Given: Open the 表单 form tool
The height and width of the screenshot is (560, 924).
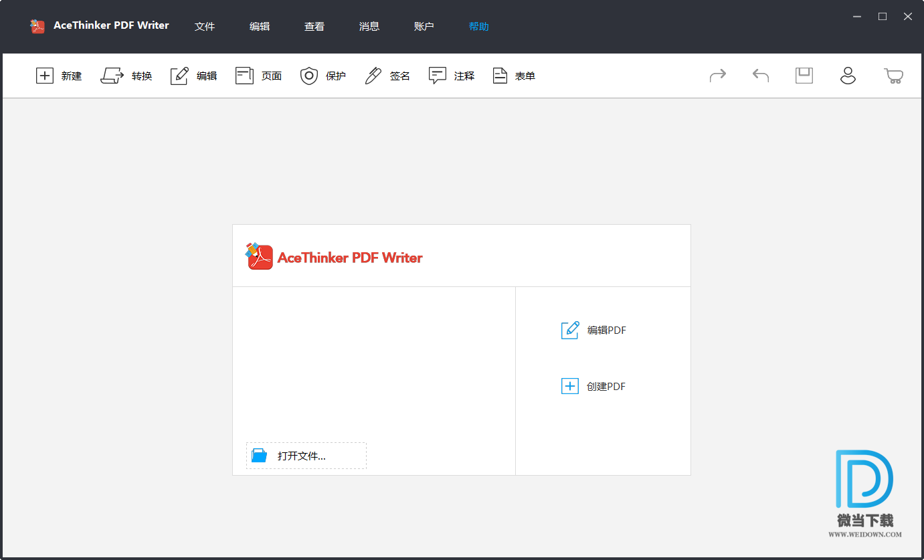Looking at the screenshot, I should tap(514, 76).
